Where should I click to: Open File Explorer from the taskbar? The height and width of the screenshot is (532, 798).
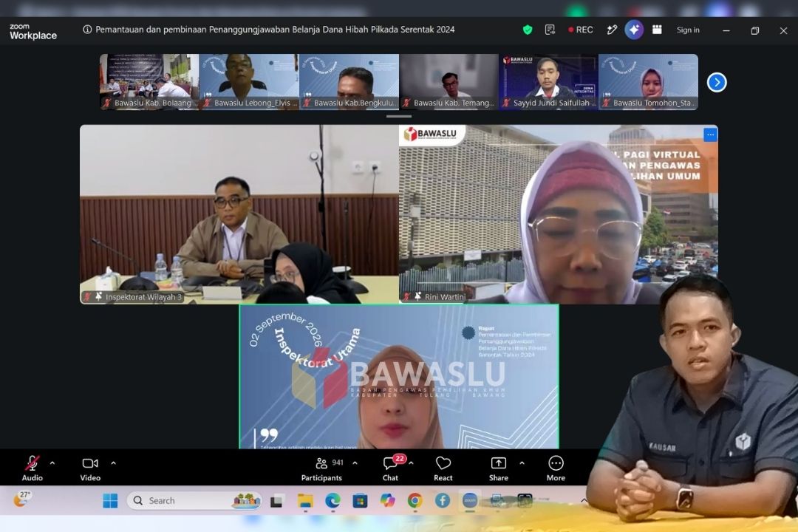[305, 501]
